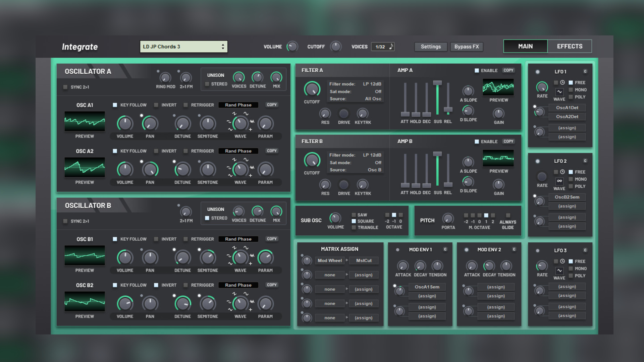Open the OSC A1 Rand Phase dropdown

tap(238, 105)
